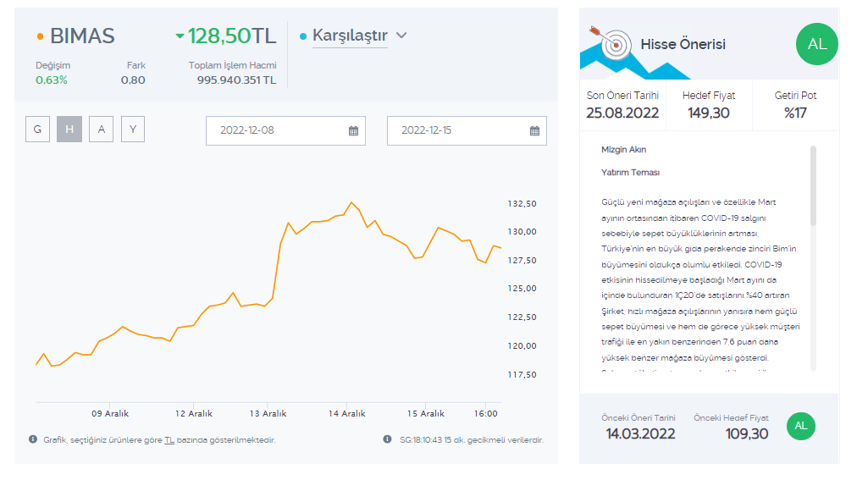Image resolution: width=868 pixels, height=480 pixels.
Task: Click Önceki Hedef Fiyat 109,30
Action: [747, 433]
